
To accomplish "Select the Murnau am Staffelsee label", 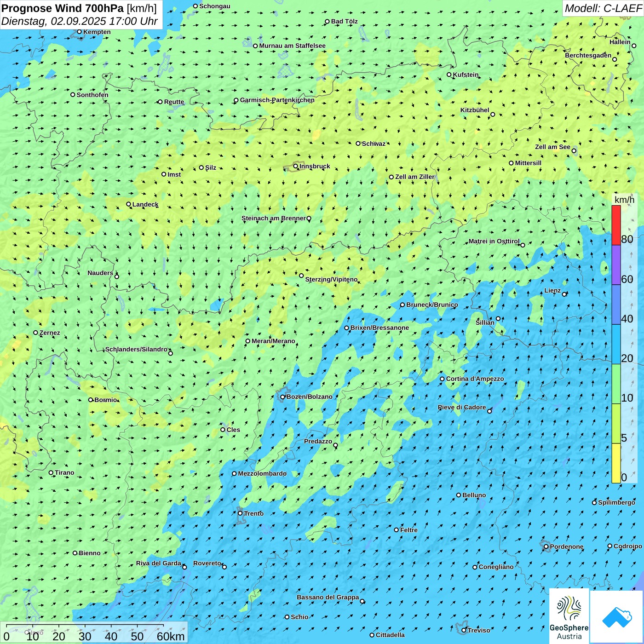I will pos(292,46).
